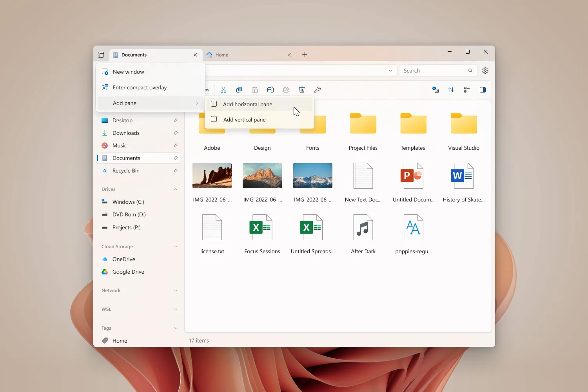This screenshot has width=588, height=392.
Task: Select the Cut icon on toolbar
Action: tap(223, 90)
